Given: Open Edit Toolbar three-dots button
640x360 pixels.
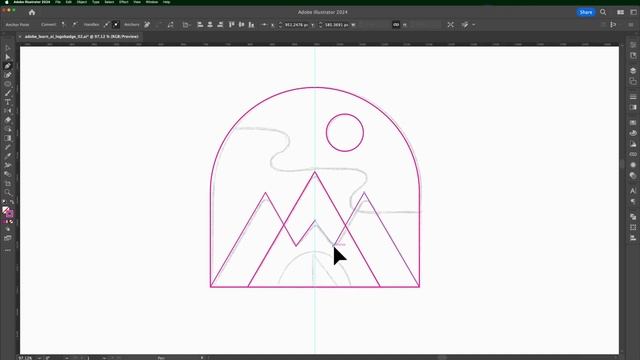Looking at the screenshot, I should (8, 250).
